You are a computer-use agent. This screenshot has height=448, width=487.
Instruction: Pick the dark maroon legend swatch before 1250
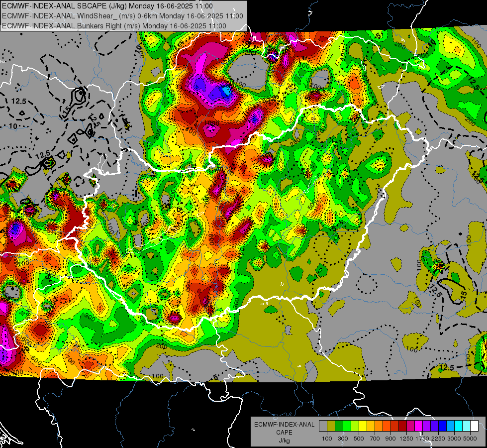pyautogui.click(x=403, y=426)
